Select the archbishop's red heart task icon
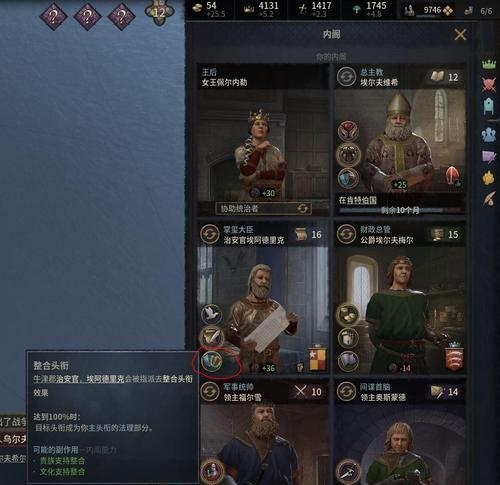 click(x=348, y=131)
